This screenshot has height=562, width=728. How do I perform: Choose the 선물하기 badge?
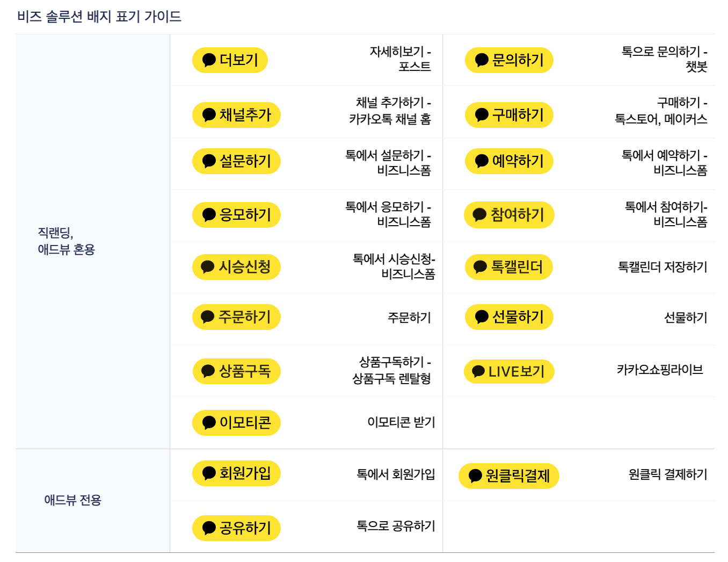pos(509,317)
